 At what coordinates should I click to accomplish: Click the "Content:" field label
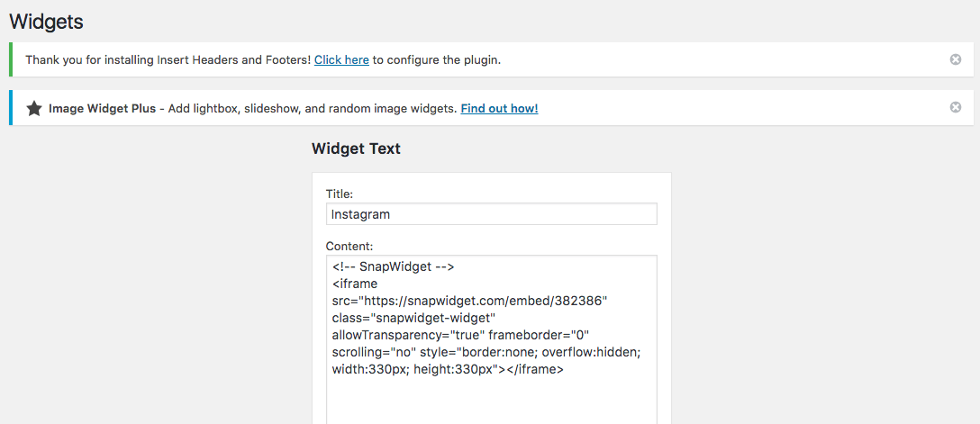349,246
